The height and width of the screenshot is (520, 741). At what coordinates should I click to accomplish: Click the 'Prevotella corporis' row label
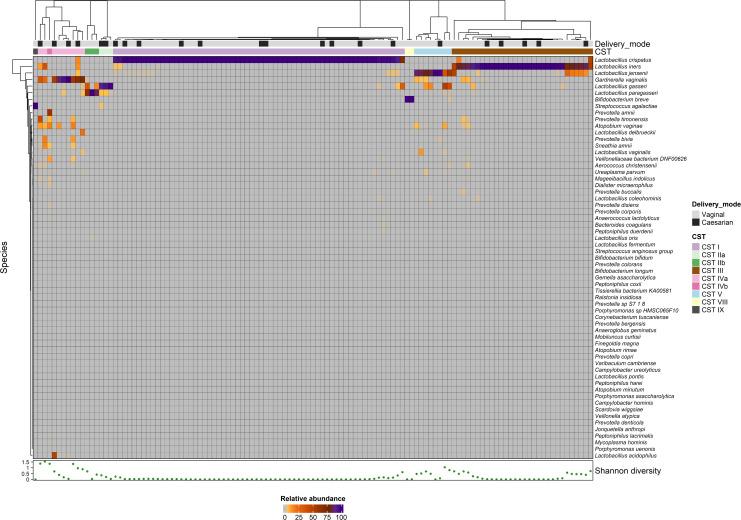pyautogui.click(x=618, y=212)
